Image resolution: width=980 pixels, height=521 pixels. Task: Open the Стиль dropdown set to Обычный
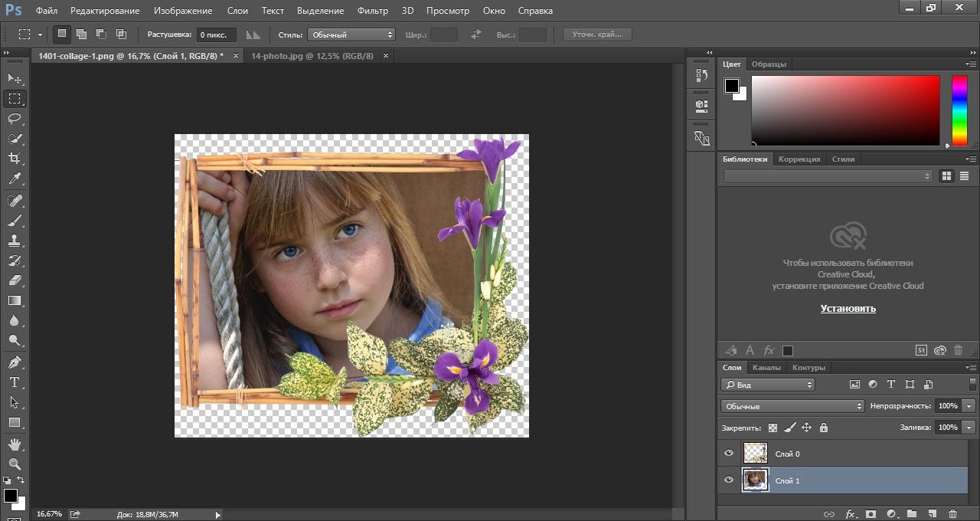(x=351, y=34)
